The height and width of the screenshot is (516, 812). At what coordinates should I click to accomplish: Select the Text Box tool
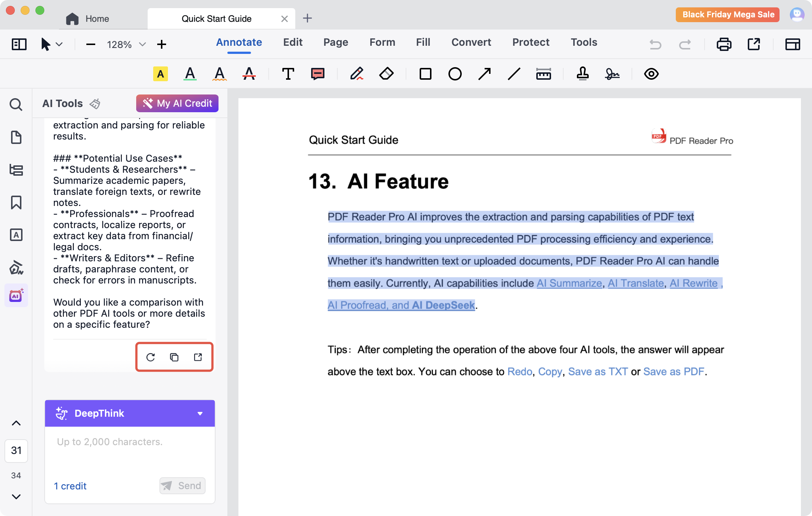288,74
